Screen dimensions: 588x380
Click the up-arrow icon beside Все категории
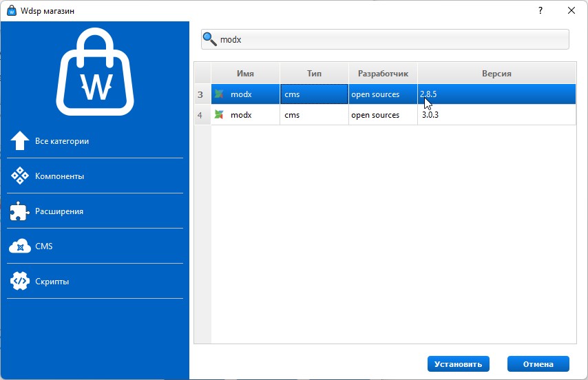(x=20, y=140)
